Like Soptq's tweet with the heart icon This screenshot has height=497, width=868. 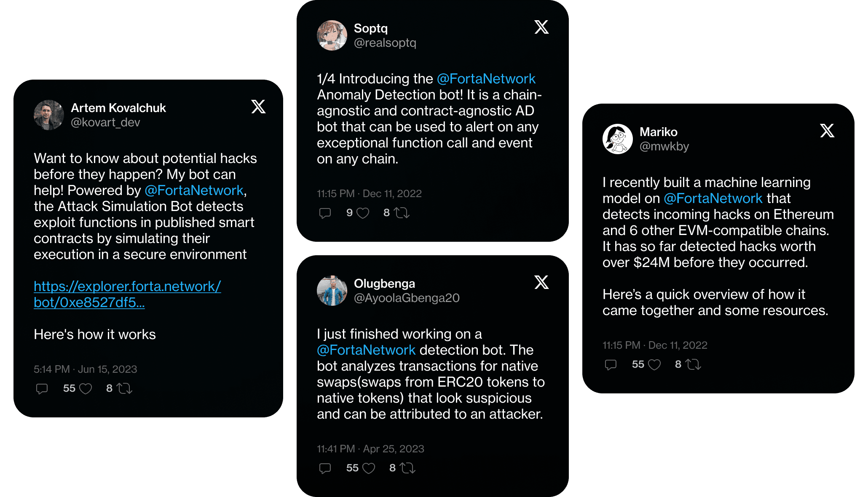pyautogui.click(x=363, y=213)
